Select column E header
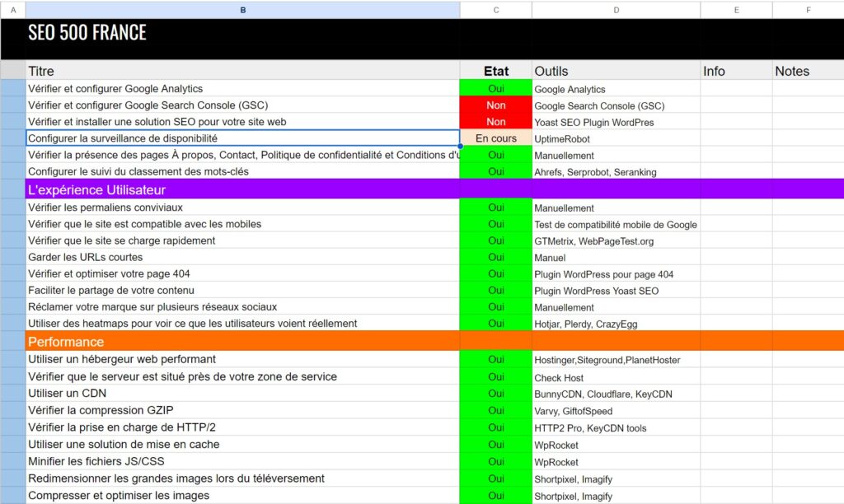The width and height of the screenshot is (844, 504). (x=736, y=10)
